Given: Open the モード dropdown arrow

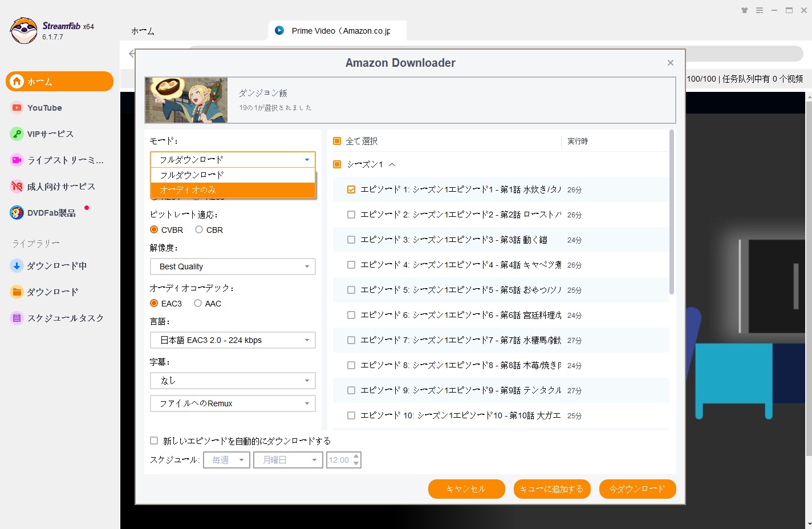Looking at the screenshot, I should (x=307, y=160).
